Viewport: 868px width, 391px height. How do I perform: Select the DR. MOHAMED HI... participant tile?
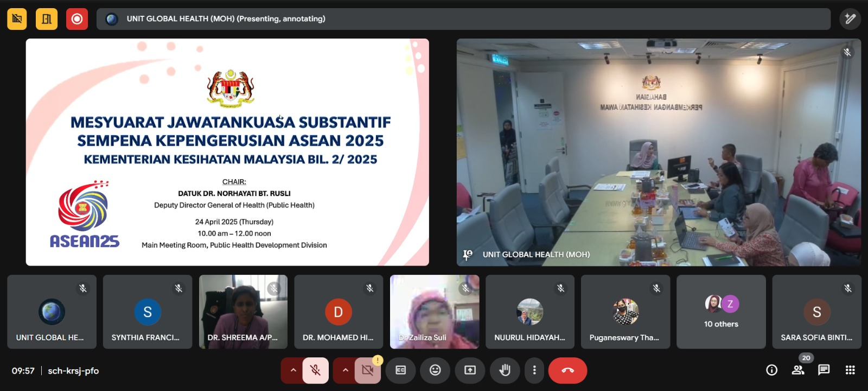coord(339,312)
